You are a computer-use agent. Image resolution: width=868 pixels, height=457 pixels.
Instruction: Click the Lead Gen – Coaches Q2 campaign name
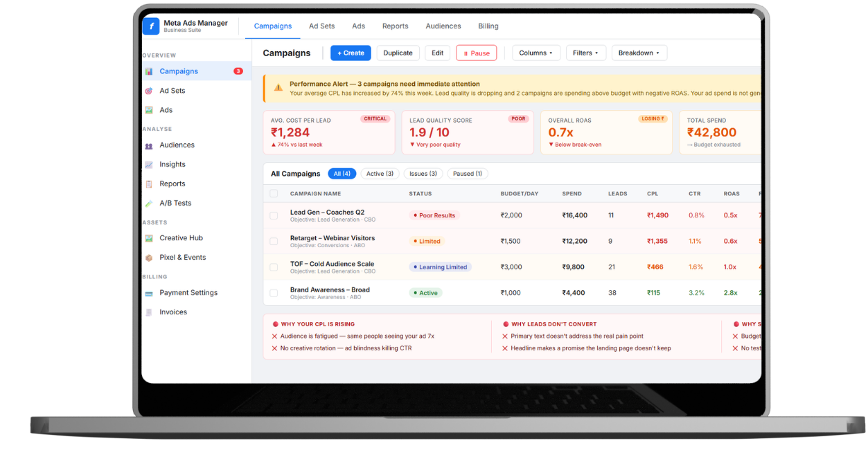coord(327,213)
